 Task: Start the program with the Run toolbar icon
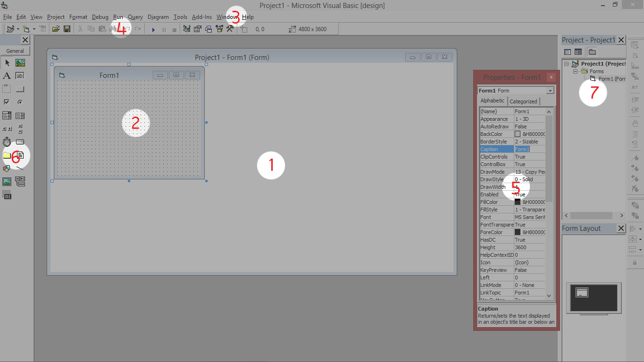pyautogui.click(x=153, y=29)
